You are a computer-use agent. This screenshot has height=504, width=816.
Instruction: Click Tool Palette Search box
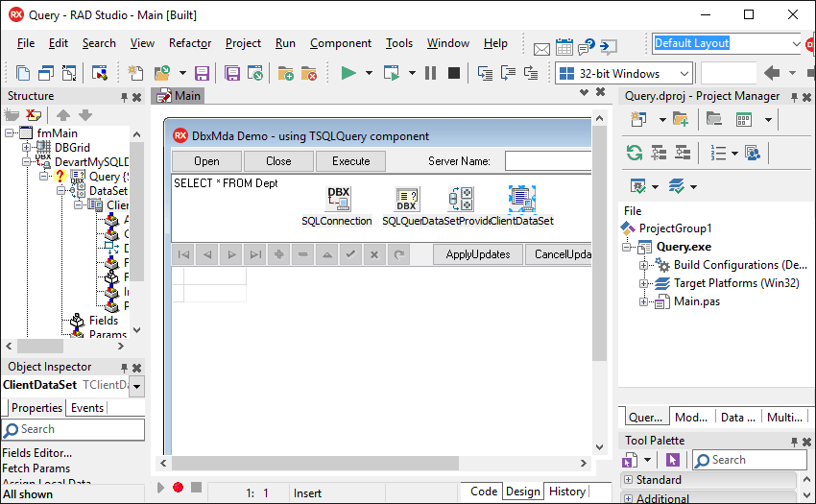point(750,460)
